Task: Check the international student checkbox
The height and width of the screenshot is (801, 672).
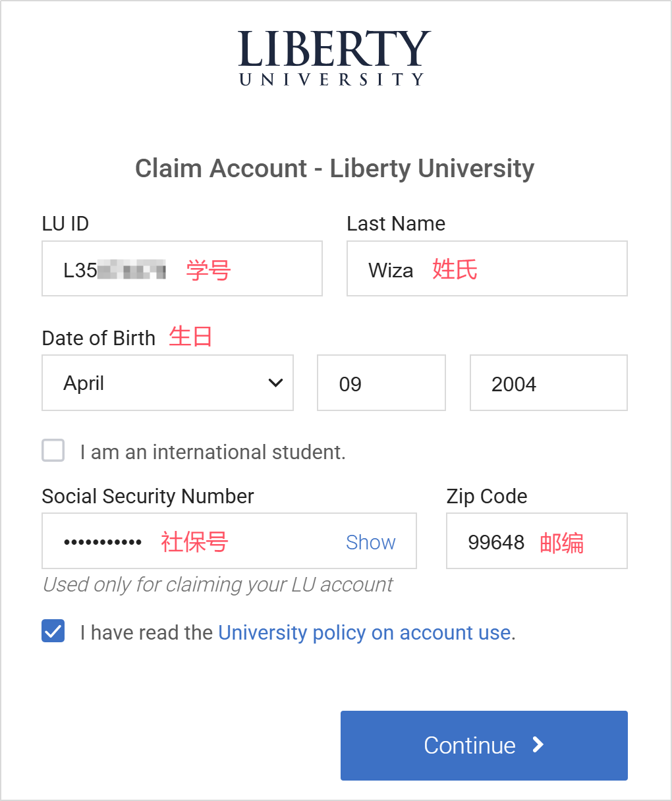Action: (x=53, y=451)
